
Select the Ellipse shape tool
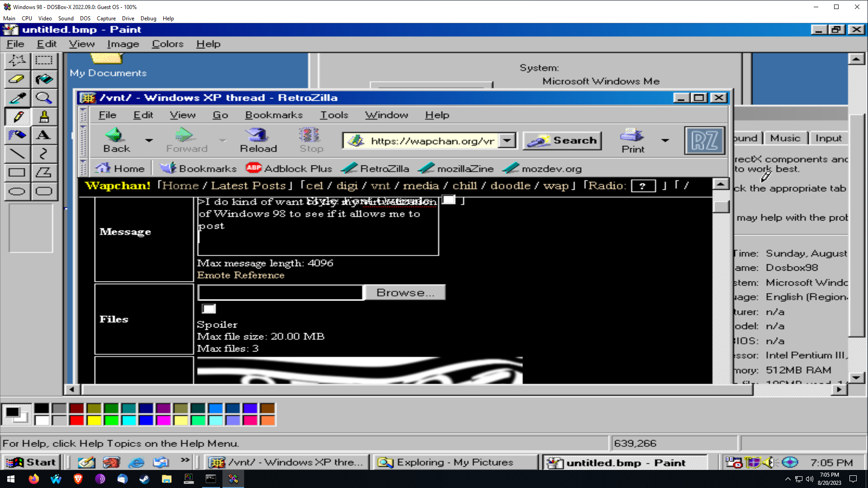point(17,191)
